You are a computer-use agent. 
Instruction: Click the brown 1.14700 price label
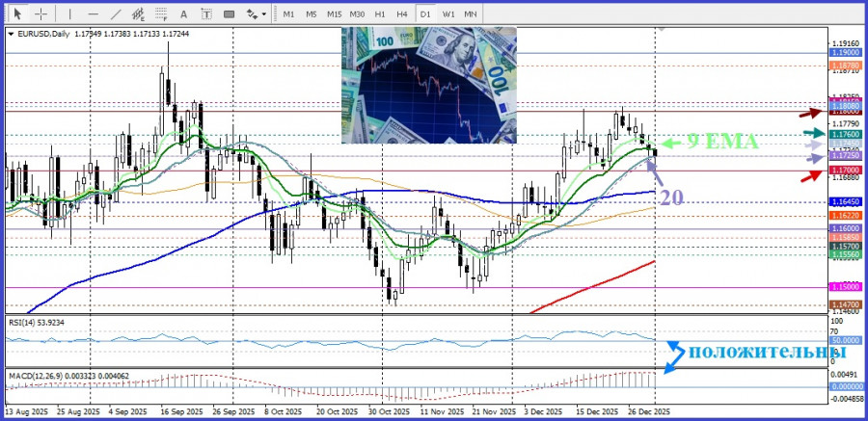point(845,304)
